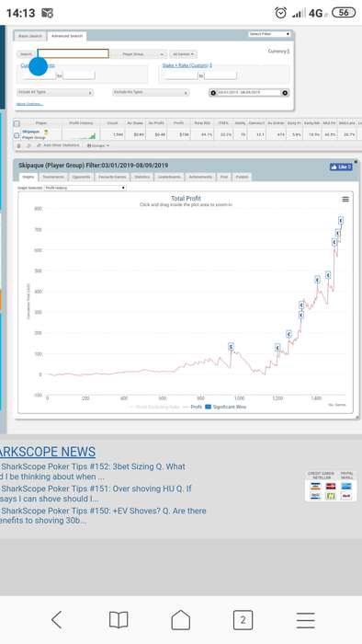Open the Include All Types dropdown
362x644 pixels.
tap(55, 92)
